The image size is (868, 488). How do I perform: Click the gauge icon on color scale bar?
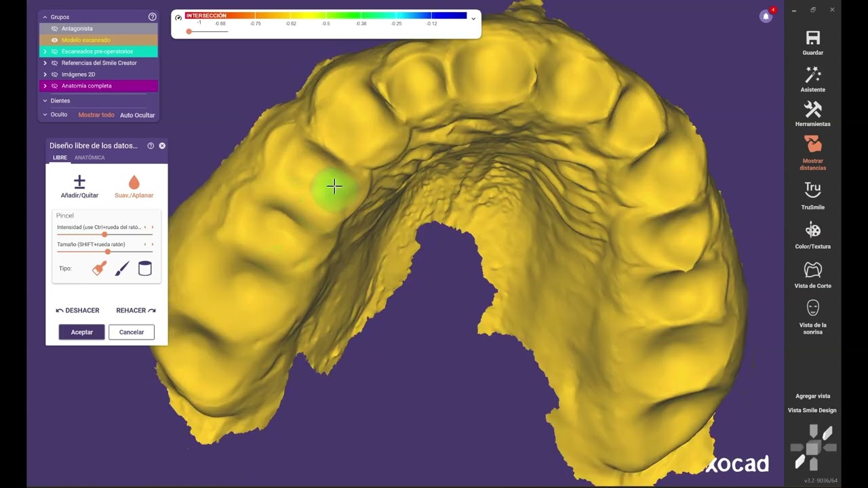(x=178, y=17)
